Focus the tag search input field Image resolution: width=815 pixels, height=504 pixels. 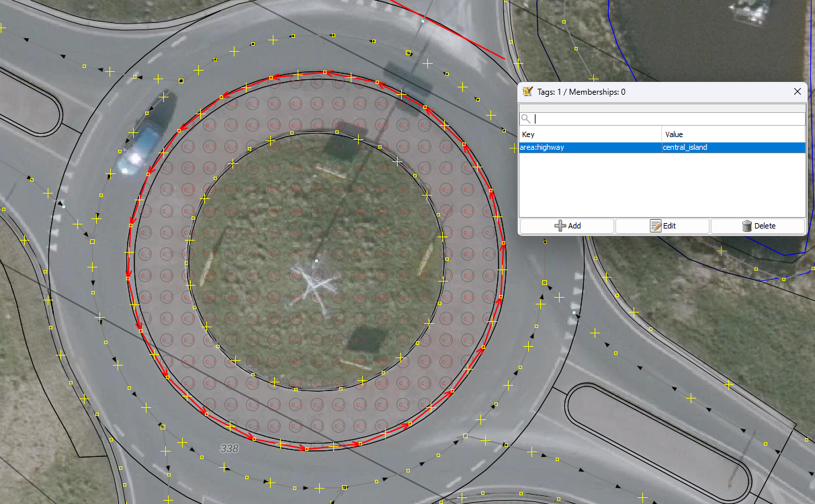pyautogui.click(x=669, y=118)
